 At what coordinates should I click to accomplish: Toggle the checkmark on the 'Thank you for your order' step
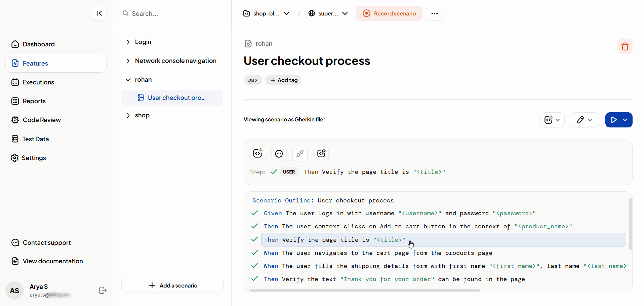pos(254,279)
